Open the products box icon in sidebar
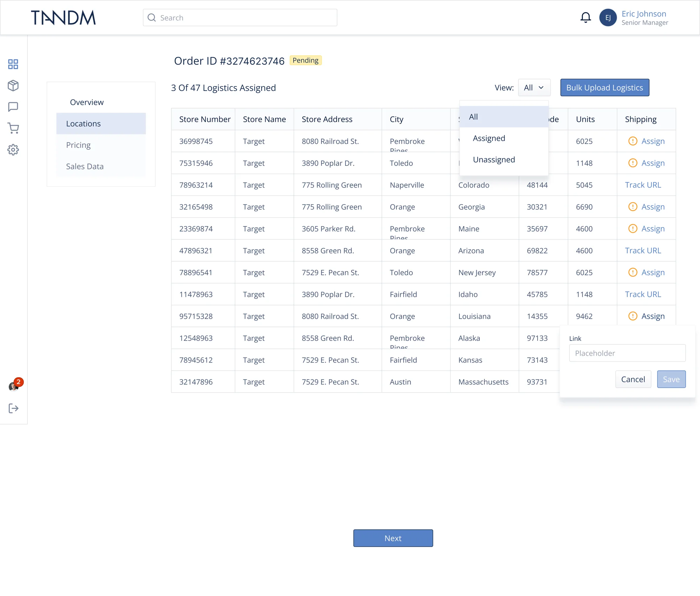The height and width of the screenshot is (596, 700). (x=13, y=85)
